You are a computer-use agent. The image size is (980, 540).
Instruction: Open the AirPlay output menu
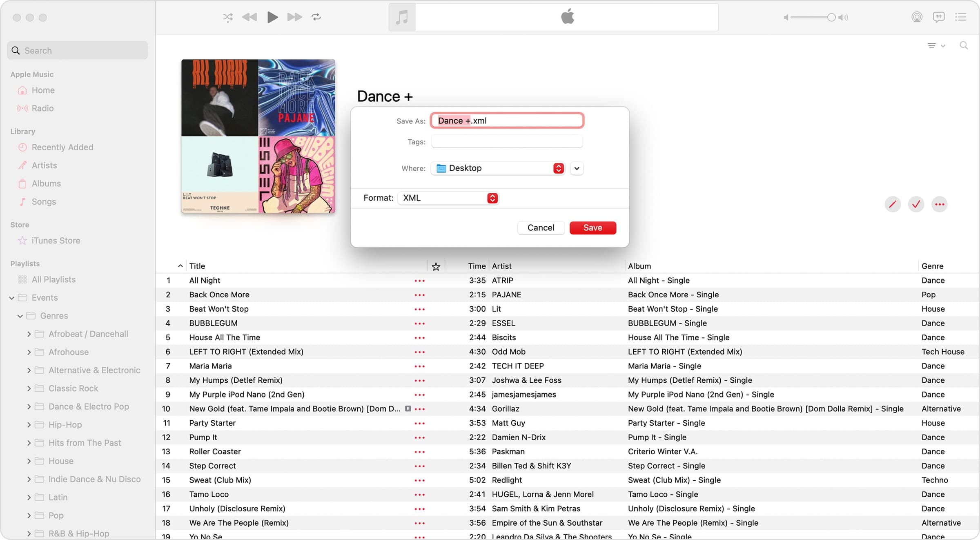pos(917,17)
